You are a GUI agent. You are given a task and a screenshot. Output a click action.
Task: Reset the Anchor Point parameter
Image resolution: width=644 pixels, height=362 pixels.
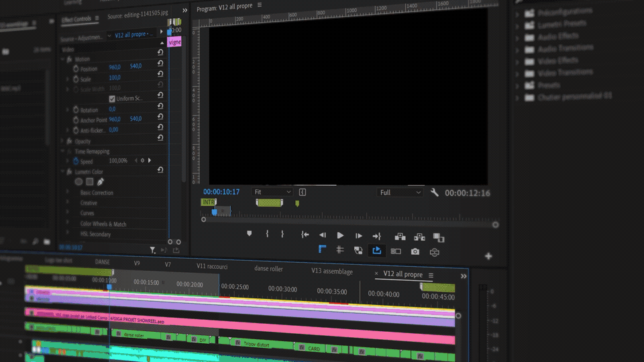coord(160,117)
